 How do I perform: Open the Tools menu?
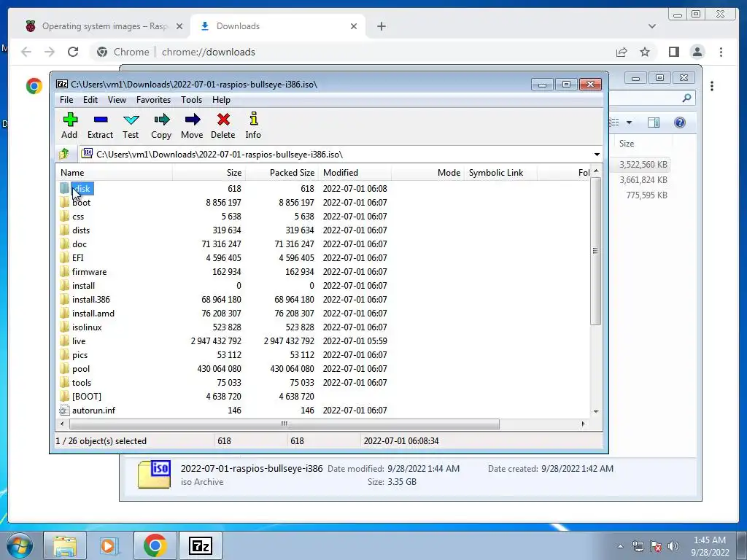pyautogui.click(x=192, y=99)
